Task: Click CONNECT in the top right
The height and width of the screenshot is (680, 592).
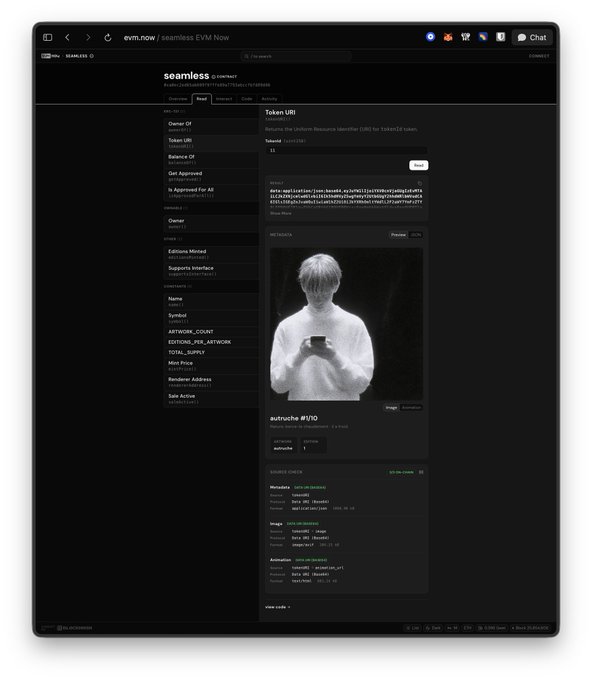Action: (x=539, y=56)
